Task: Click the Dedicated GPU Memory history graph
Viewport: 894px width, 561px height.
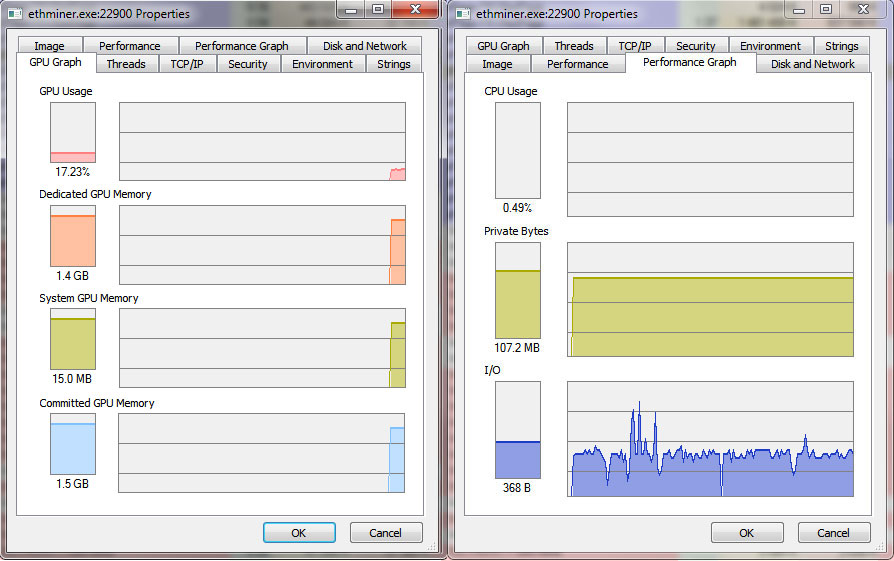Action: tap(262, 245)
